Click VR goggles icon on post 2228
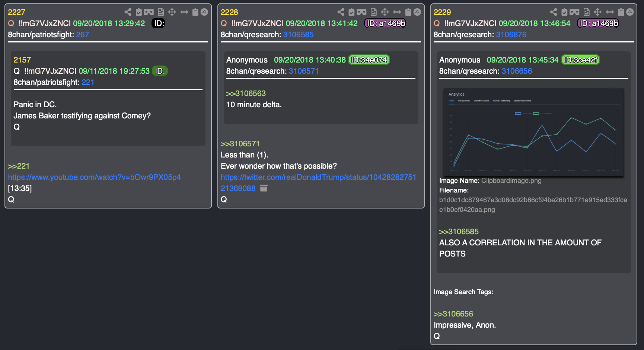644x350 pixels. coord(362,12)
